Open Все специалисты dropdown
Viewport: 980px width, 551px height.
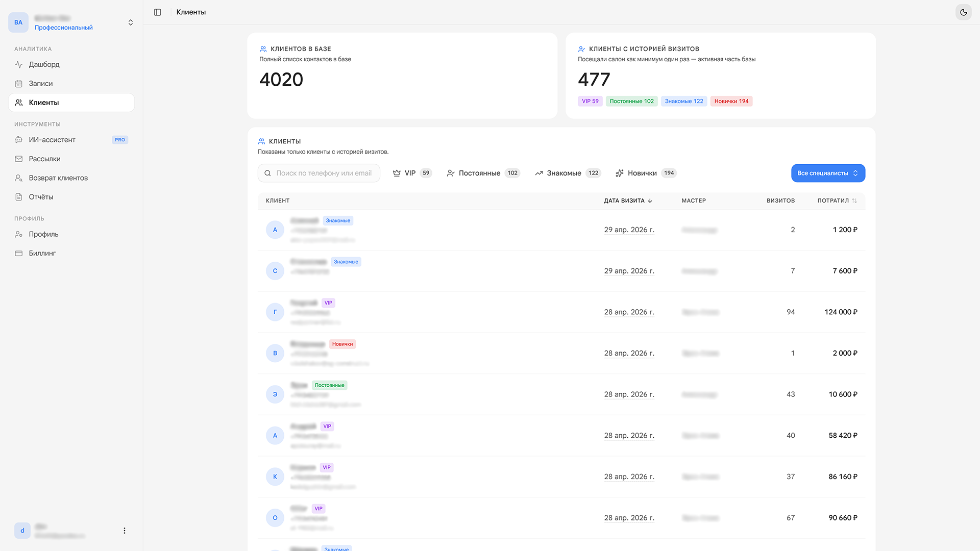click(828, 173)
